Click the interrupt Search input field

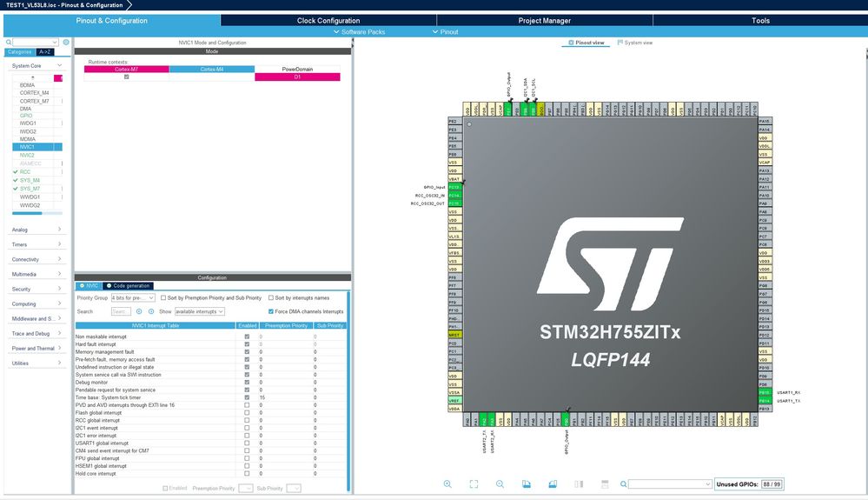121,311
